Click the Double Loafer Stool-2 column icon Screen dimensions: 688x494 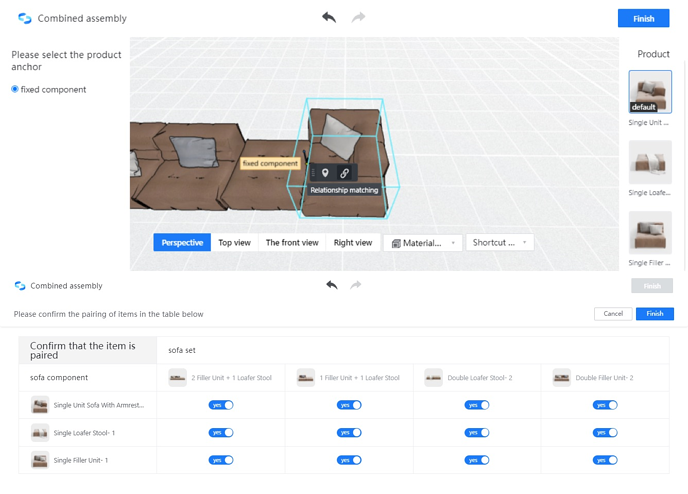pyautogui.click(x=434, y=378)
